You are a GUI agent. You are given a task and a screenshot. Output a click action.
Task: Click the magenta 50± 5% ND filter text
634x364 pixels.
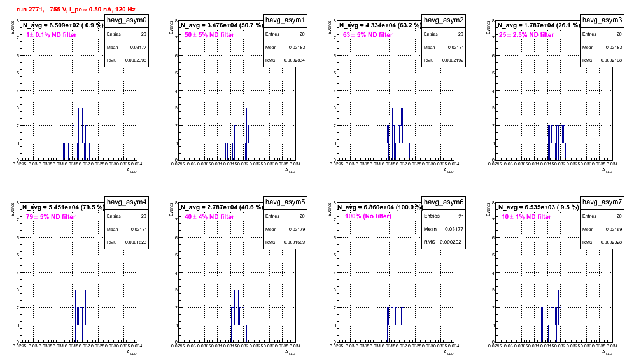pos(209,35)
